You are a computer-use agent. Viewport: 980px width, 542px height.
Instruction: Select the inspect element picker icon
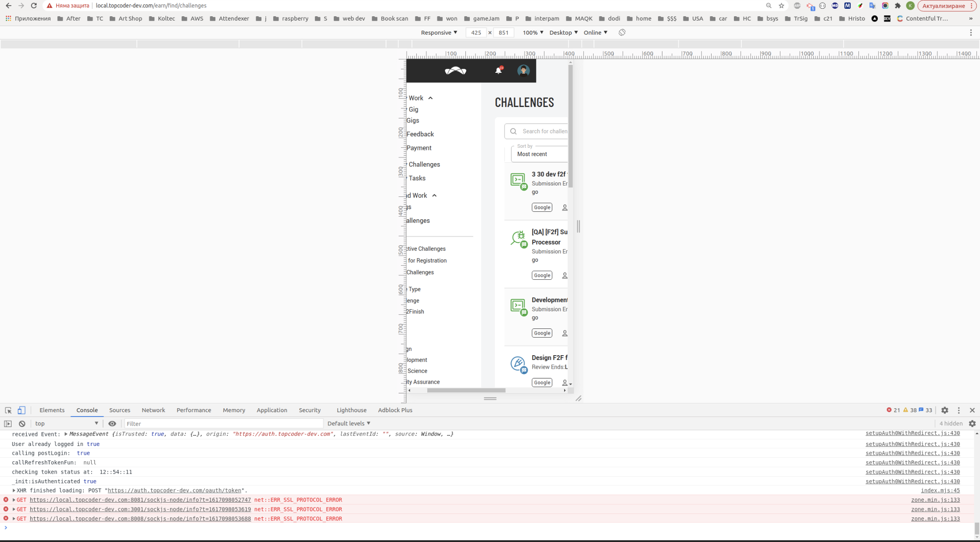click(8, 410)
